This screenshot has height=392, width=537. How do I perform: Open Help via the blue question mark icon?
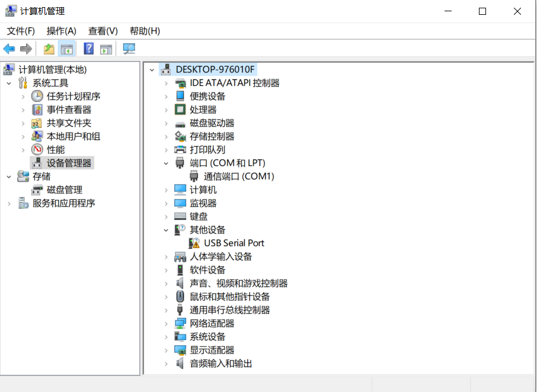89,49
